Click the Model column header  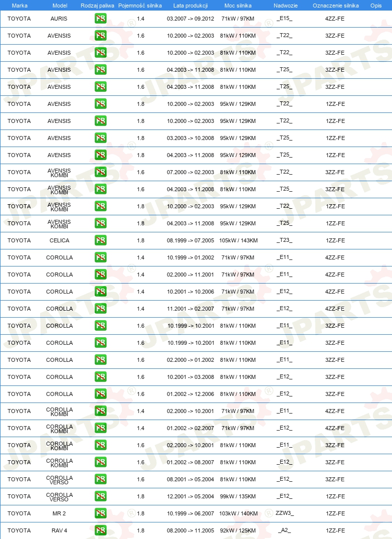[60, 6]
